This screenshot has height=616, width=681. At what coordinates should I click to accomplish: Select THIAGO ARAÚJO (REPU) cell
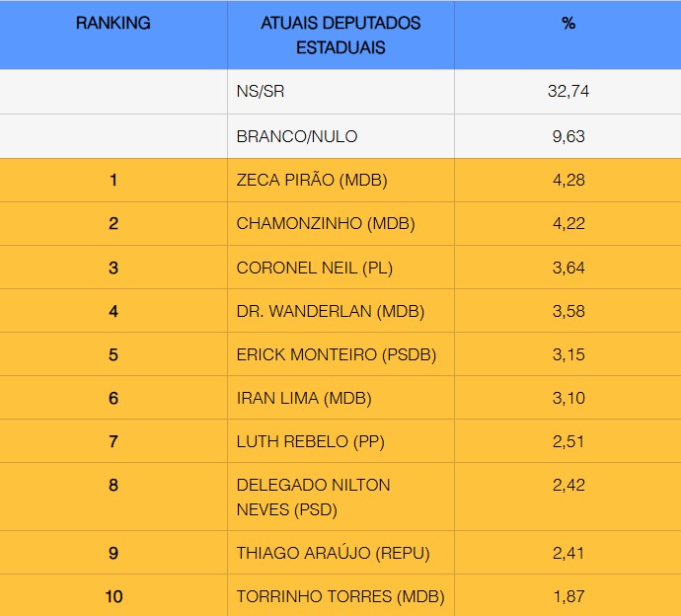point(334,553)
